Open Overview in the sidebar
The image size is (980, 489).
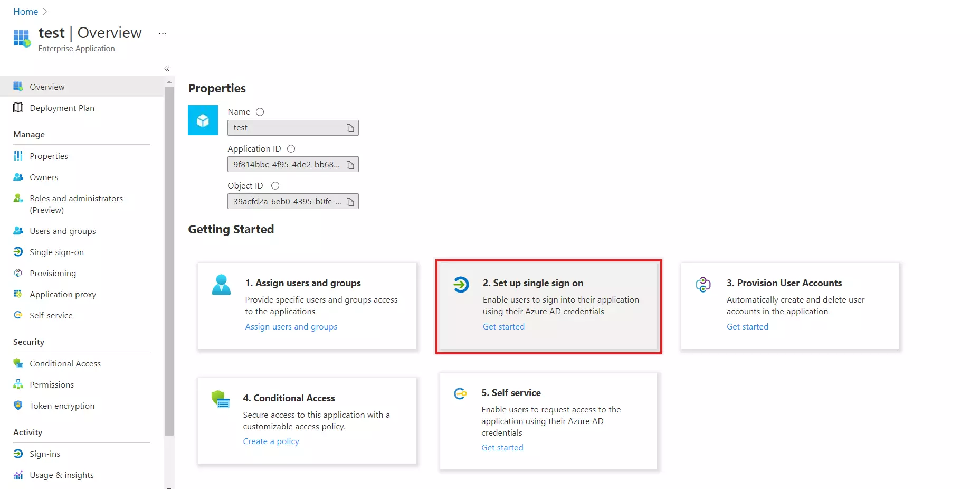point(82,87)
